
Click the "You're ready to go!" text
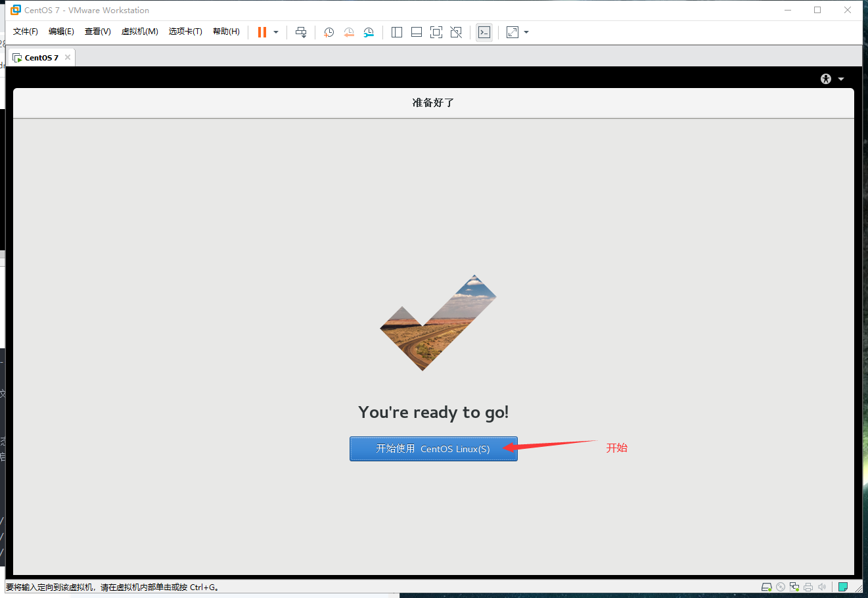point(434,412)
